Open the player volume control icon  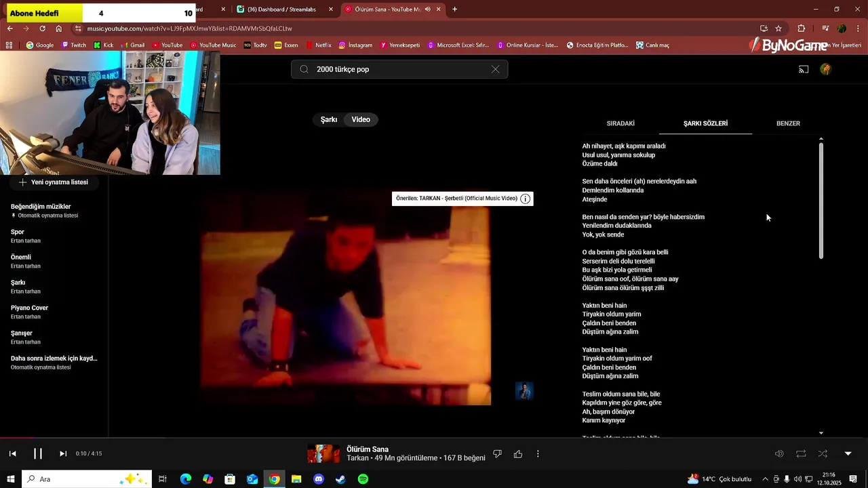coord(779,453)
